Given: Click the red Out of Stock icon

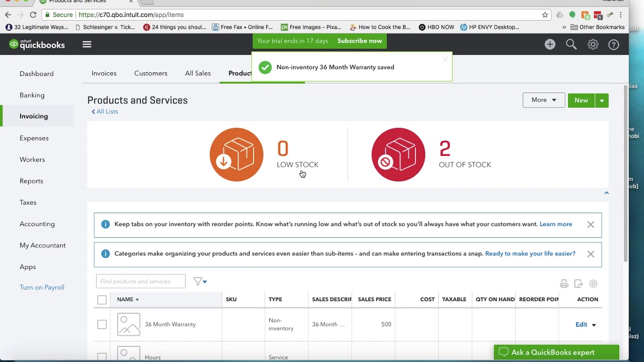Looking at the screenshot, I should click(x=398, y=154).
